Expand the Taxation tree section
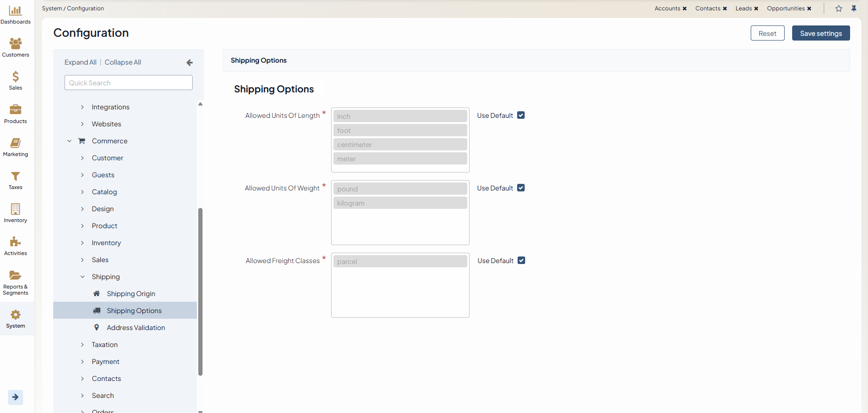The height and width of the screenshot is (413, 868). 82,345
